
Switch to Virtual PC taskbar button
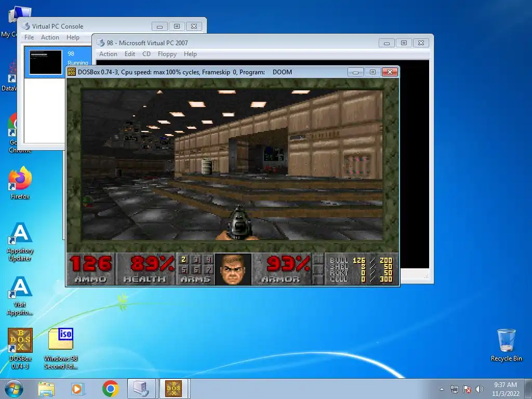pyautogui.click(x=141, y=389)
